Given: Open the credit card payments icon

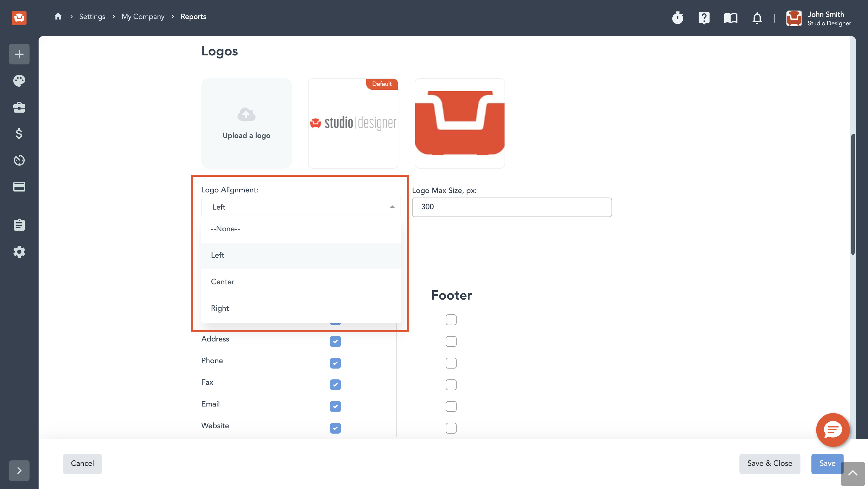Looking at the screenshot, I should pos(19,186).
